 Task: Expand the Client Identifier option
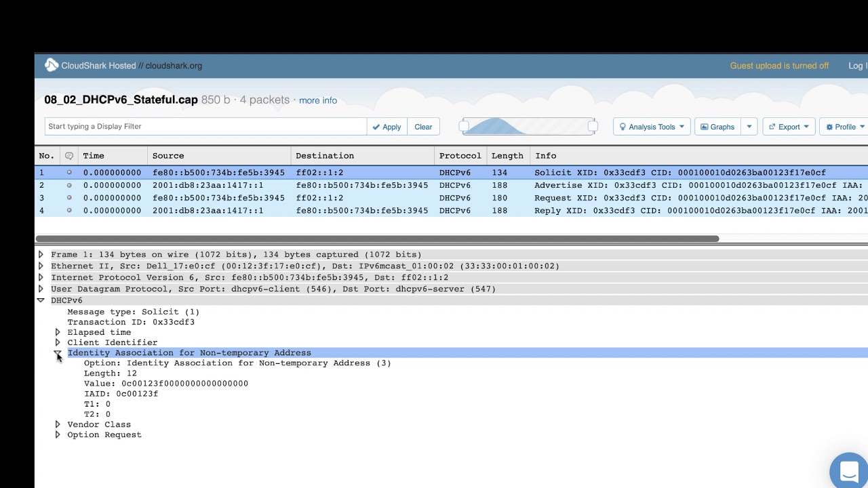[58, 343]
